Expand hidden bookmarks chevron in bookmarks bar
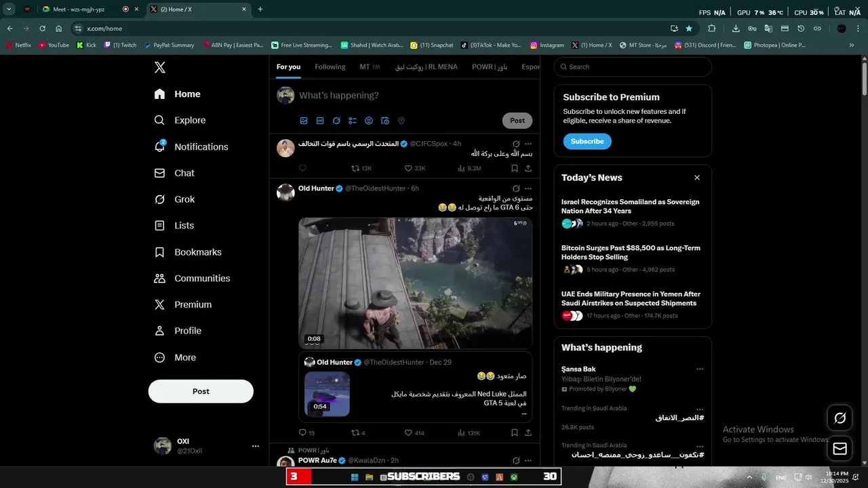 click(852, 45)
